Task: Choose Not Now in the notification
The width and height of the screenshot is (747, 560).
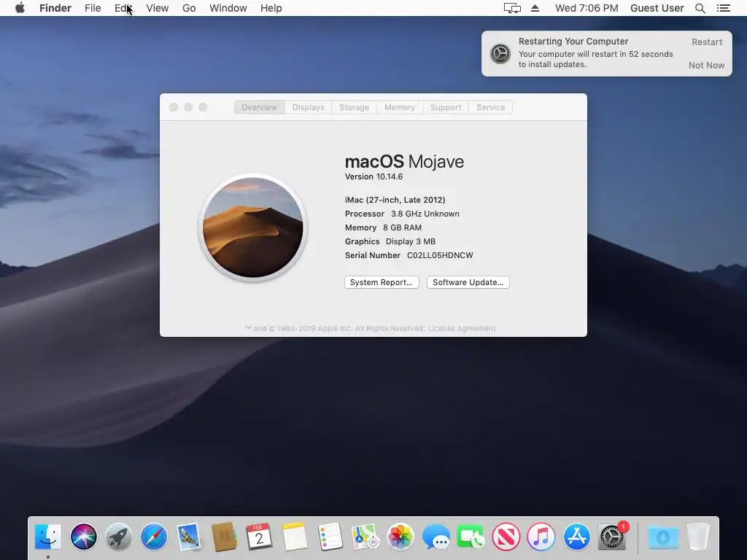Action: [x=706, y=65]
